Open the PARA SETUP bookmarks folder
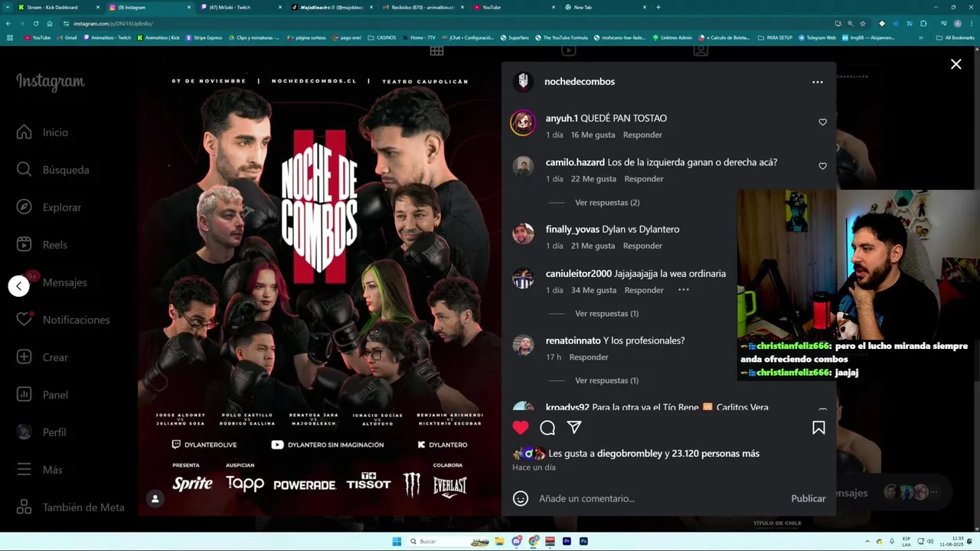The image size is (980, 551). click(775, 37)
